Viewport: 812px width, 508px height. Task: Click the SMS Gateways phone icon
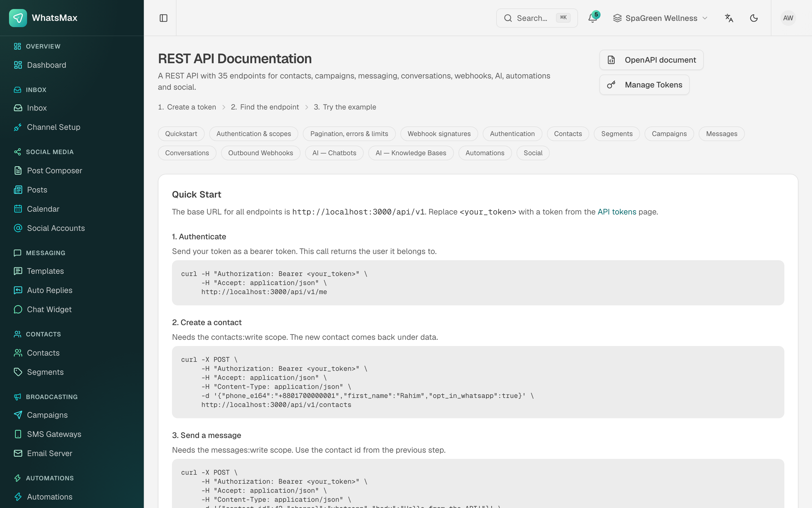click(18, 434)
